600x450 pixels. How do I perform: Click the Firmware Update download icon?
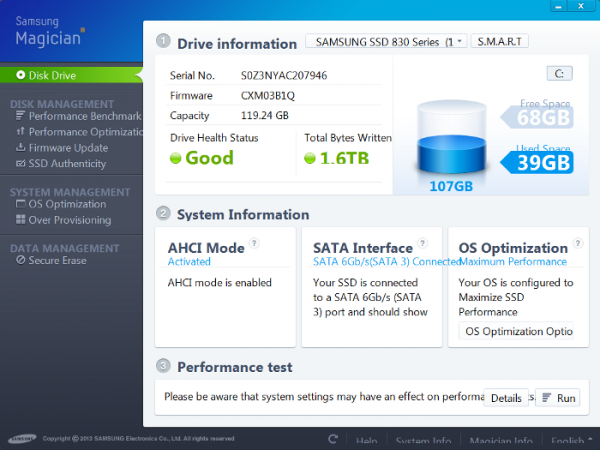coord(20,148)
